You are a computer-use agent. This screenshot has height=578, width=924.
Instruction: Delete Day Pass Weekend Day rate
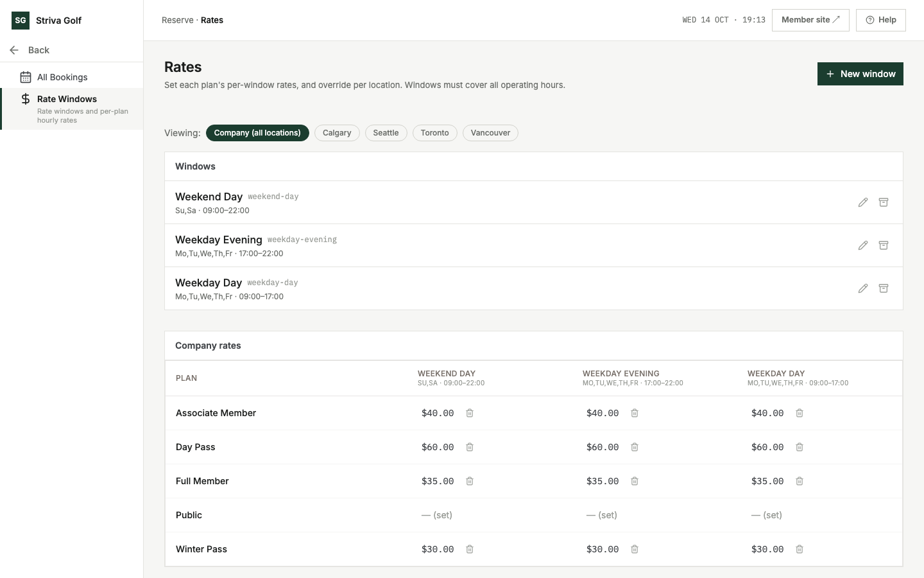[470, 447]
